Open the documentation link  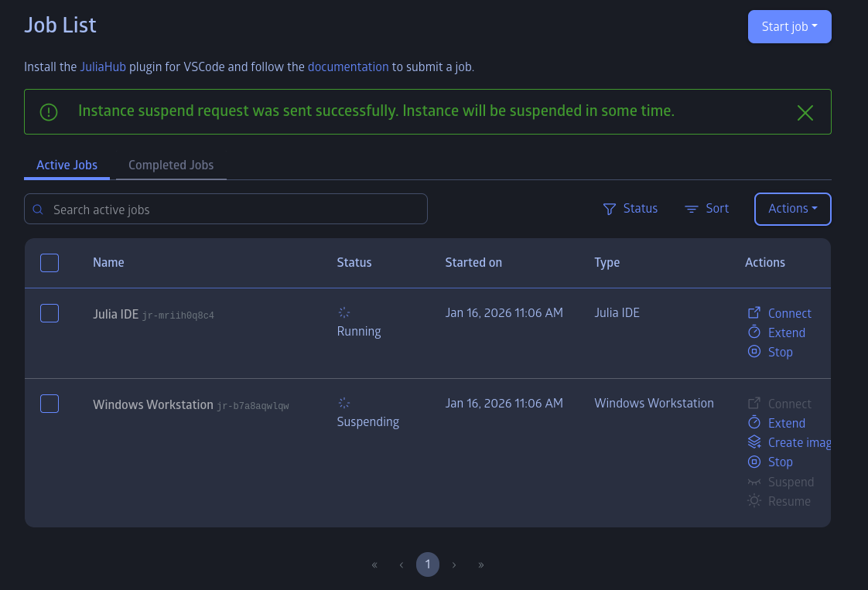[x=348, y=67]
